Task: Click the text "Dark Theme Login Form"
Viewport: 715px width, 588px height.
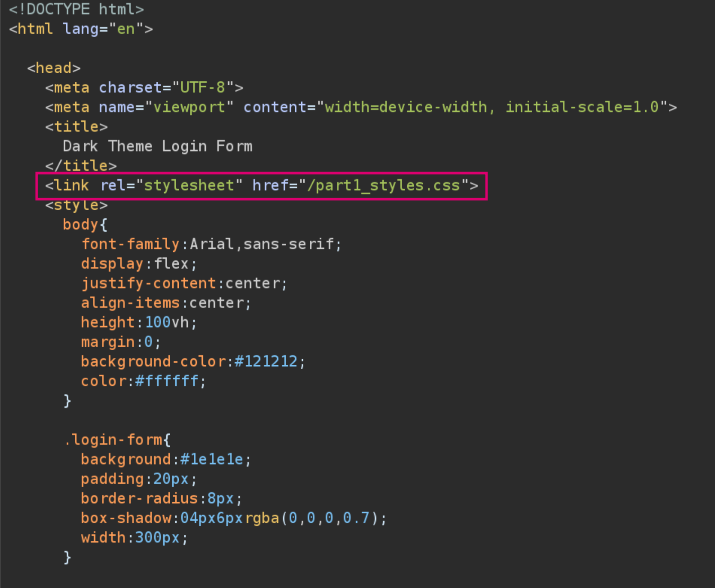Action: point(158,146)
